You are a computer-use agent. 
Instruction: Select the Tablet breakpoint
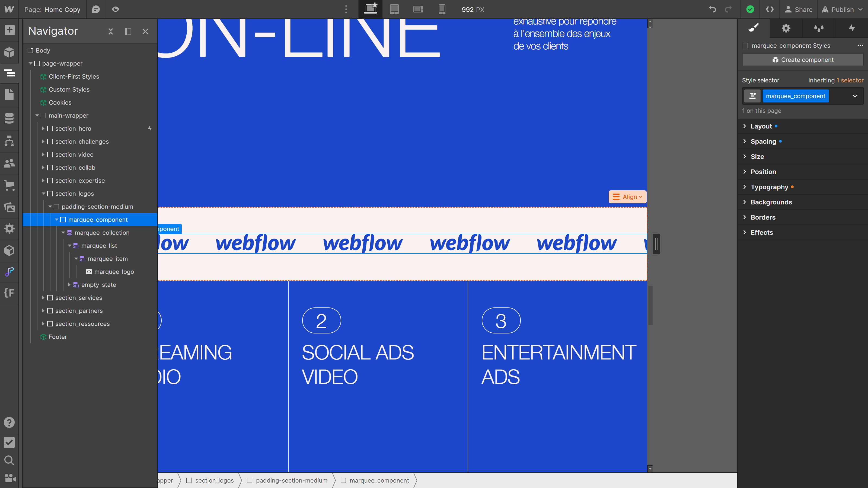pos(394,9)
